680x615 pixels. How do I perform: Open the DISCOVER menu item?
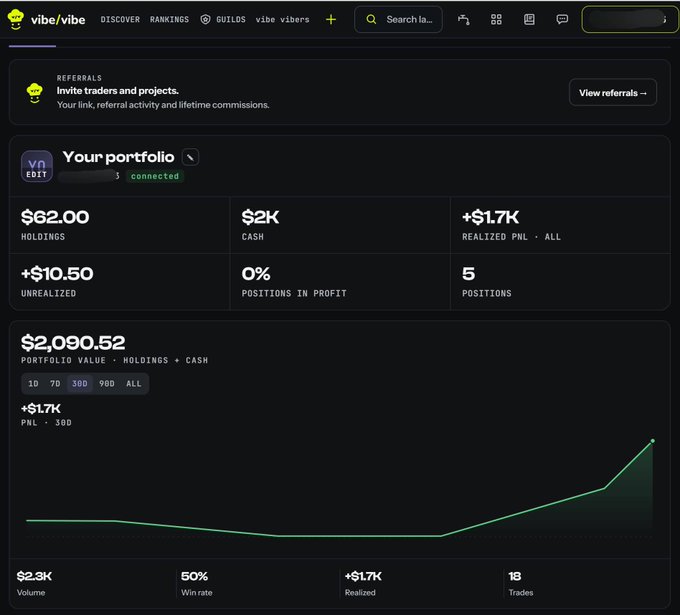click(120, 20)
